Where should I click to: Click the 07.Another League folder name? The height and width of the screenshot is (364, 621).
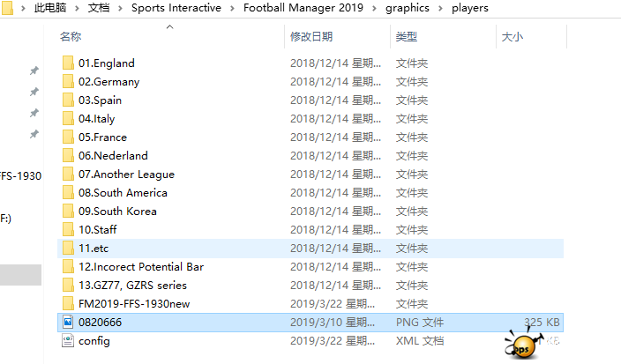click(126, 175)
